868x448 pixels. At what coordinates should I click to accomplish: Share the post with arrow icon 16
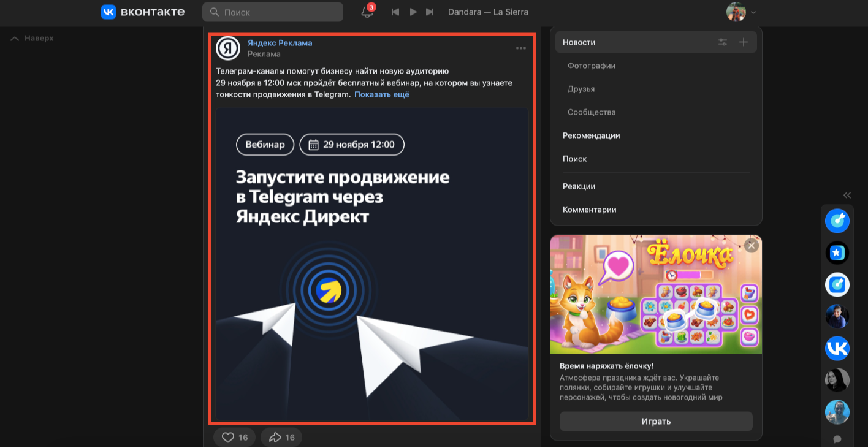tap(281, 438)
